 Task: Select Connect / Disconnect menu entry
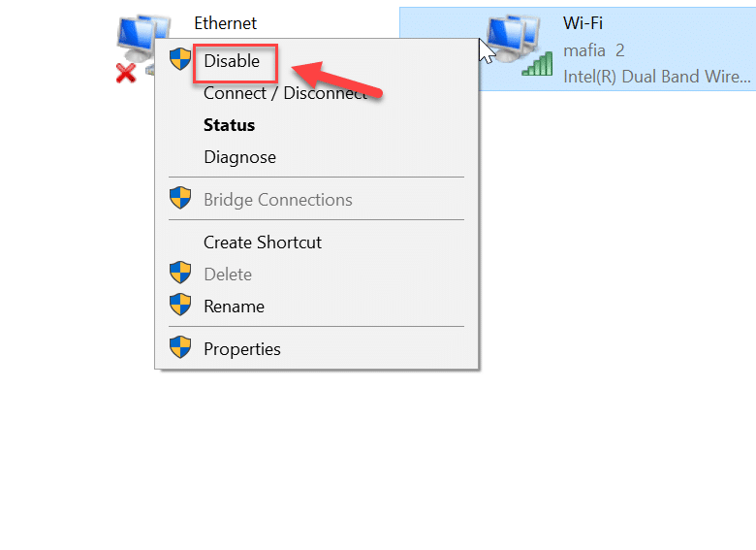coord(285,93)
